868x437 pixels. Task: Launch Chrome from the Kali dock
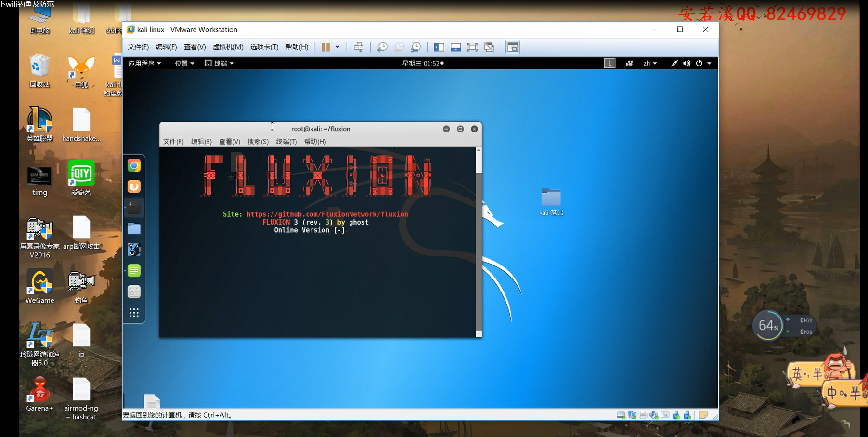point(134,166)
